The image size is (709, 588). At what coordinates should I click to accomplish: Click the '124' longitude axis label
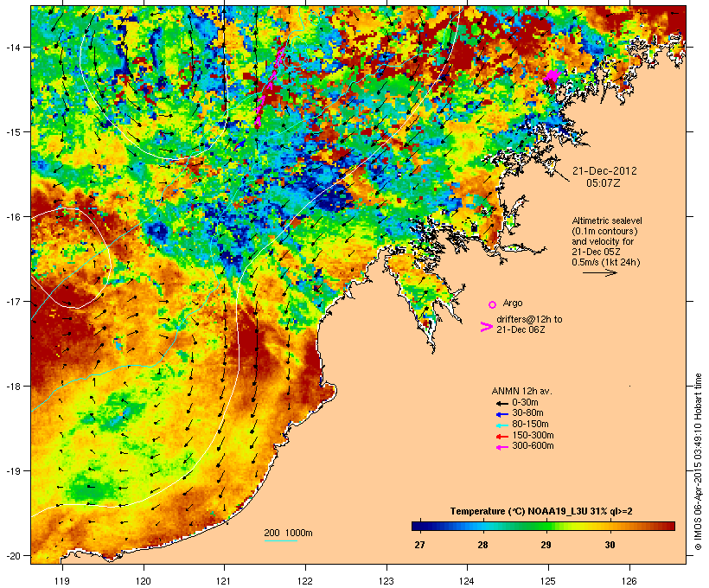tap(467, 581)
